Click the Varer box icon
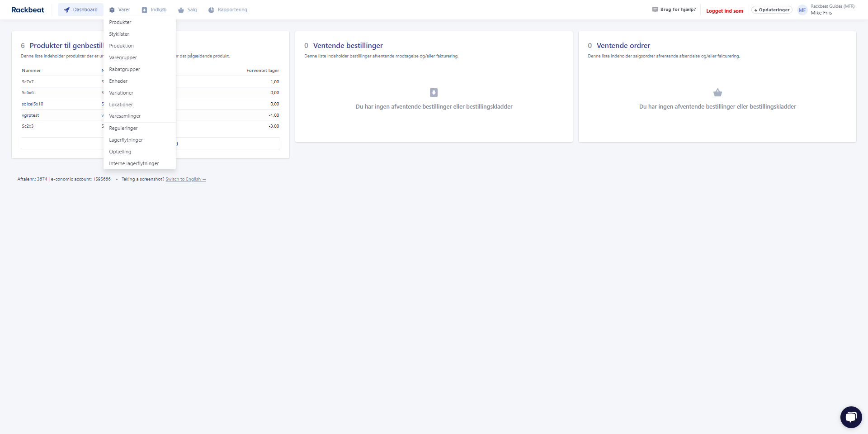 click(x=112, y=10)
